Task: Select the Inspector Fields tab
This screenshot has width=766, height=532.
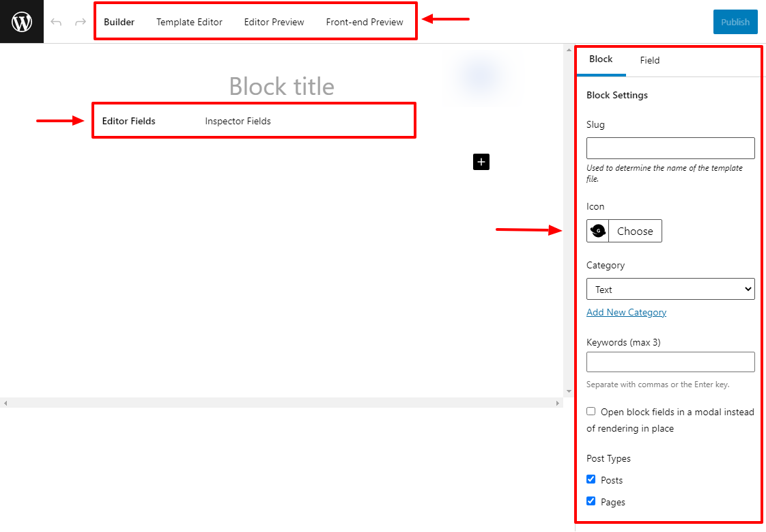Action: point(238,121)
